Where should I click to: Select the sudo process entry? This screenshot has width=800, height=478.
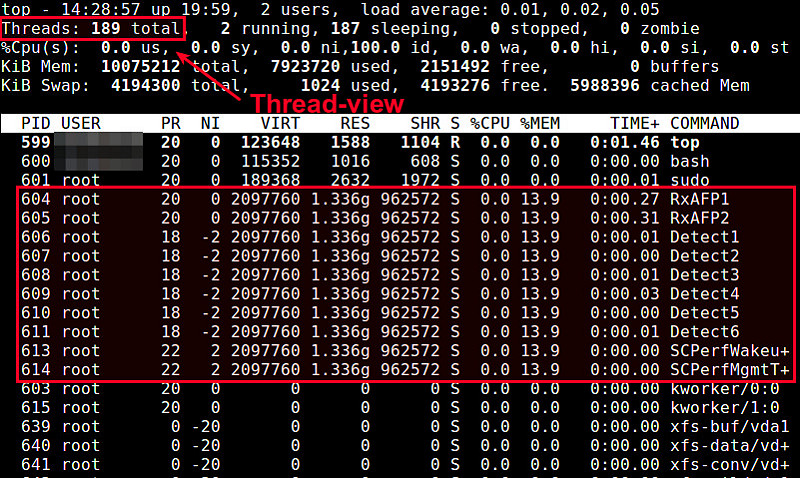[x=690, y=180]
